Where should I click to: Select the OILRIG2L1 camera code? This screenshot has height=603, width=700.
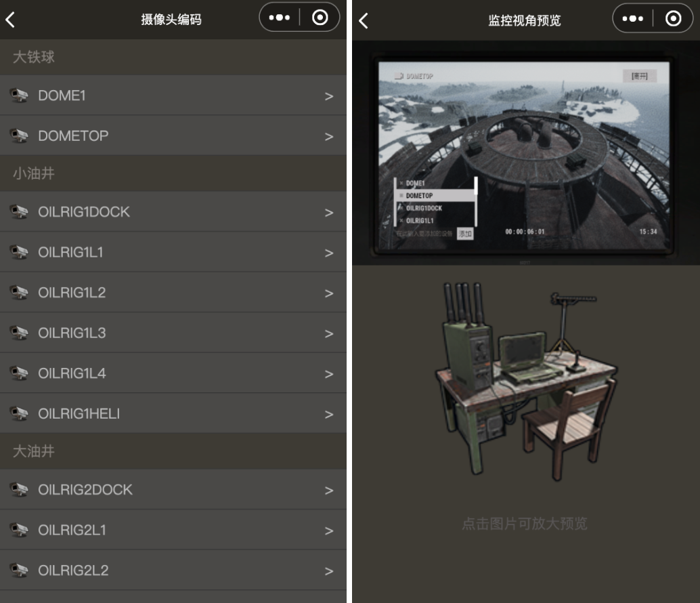tap(173, 530)
